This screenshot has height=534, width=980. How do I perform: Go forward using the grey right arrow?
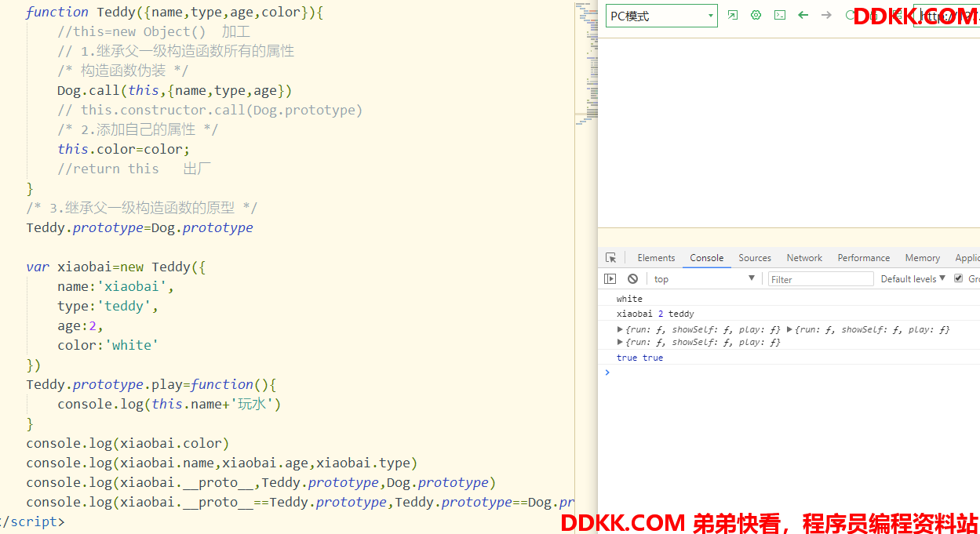click(x=826, y=15)
